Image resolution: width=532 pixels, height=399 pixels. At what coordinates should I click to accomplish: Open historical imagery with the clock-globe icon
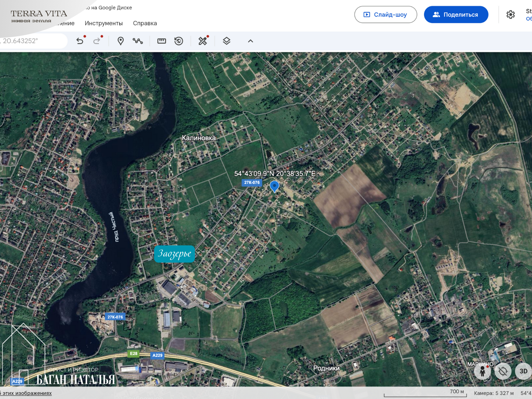click(x=179, y=41)
